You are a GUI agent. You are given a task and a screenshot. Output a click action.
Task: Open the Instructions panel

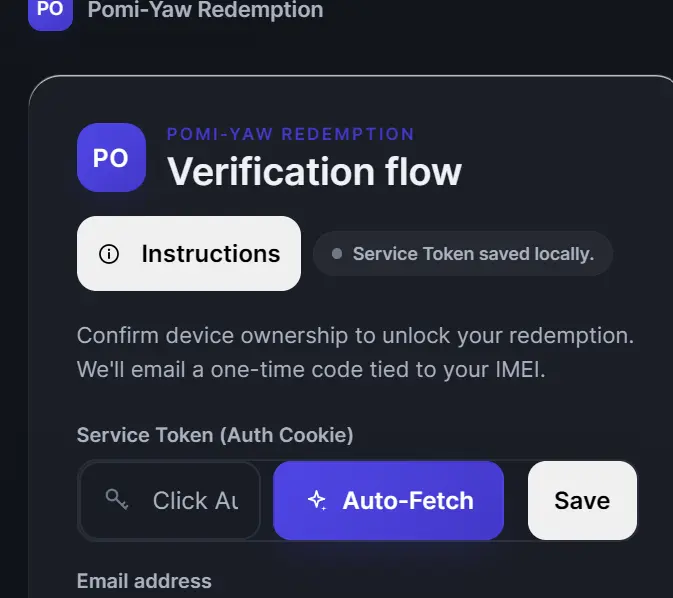coord(189,253)
